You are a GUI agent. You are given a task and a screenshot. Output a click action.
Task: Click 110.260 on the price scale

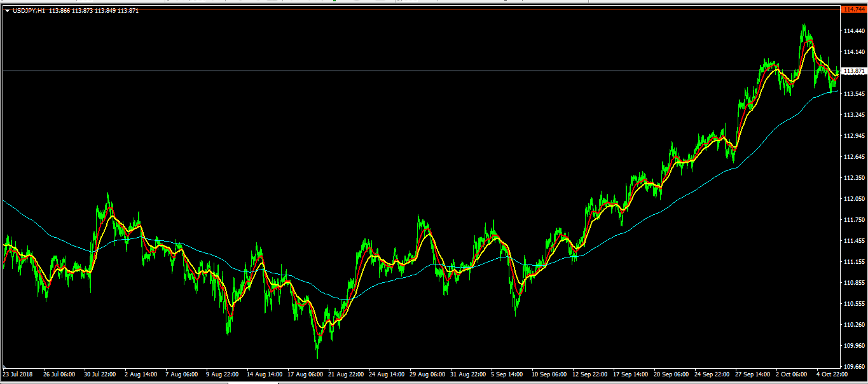853,325
